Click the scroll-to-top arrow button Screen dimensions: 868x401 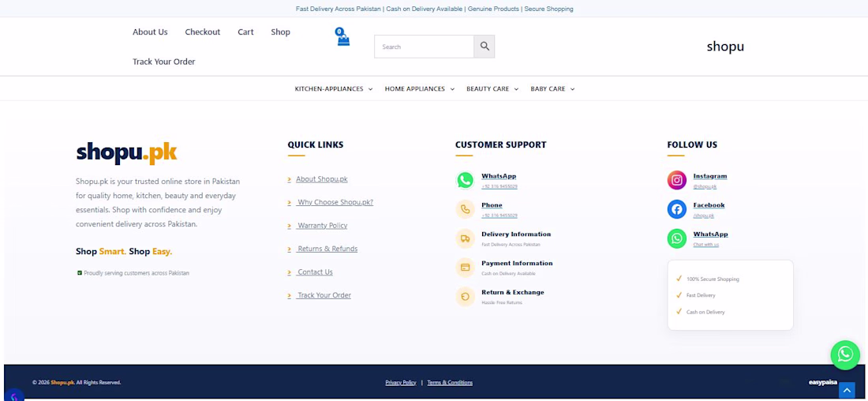coord(847,391)
